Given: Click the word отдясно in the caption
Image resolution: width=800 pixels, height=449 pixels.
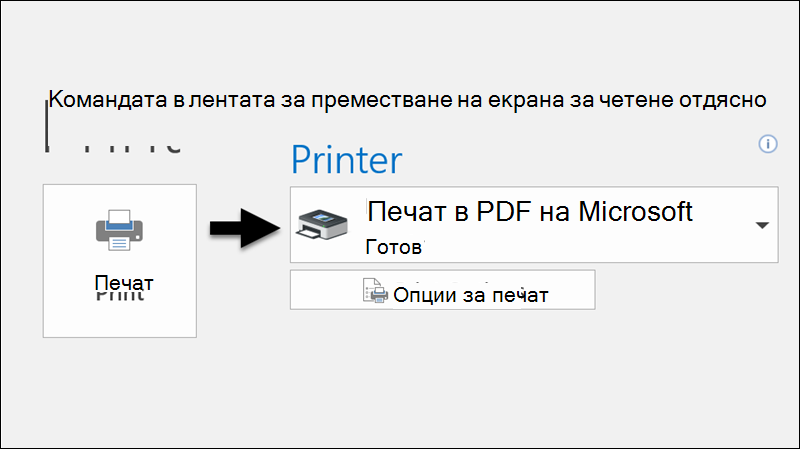Looking at the screenshot, I should pos(722,101).
